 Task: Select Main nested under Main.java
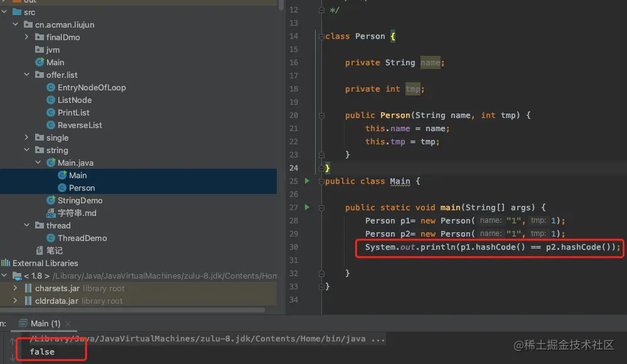(x=78, y=175)
